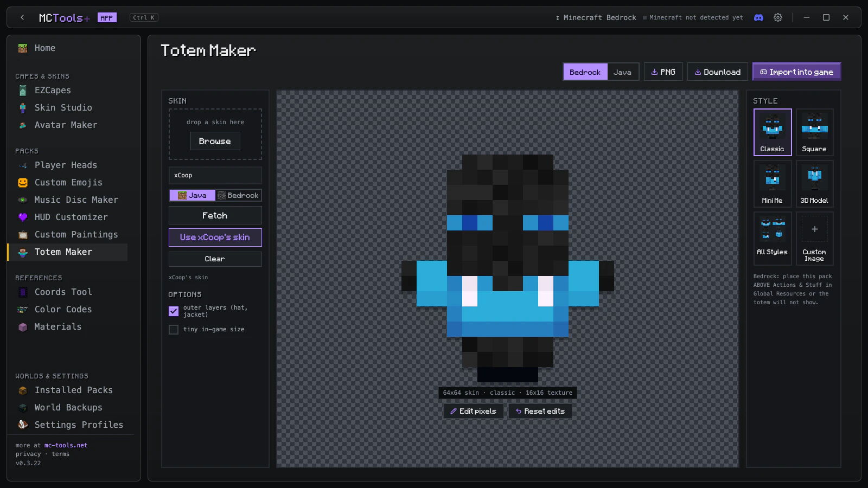
Task: Choose the Mini Me style
Action: tap(773, 184)
